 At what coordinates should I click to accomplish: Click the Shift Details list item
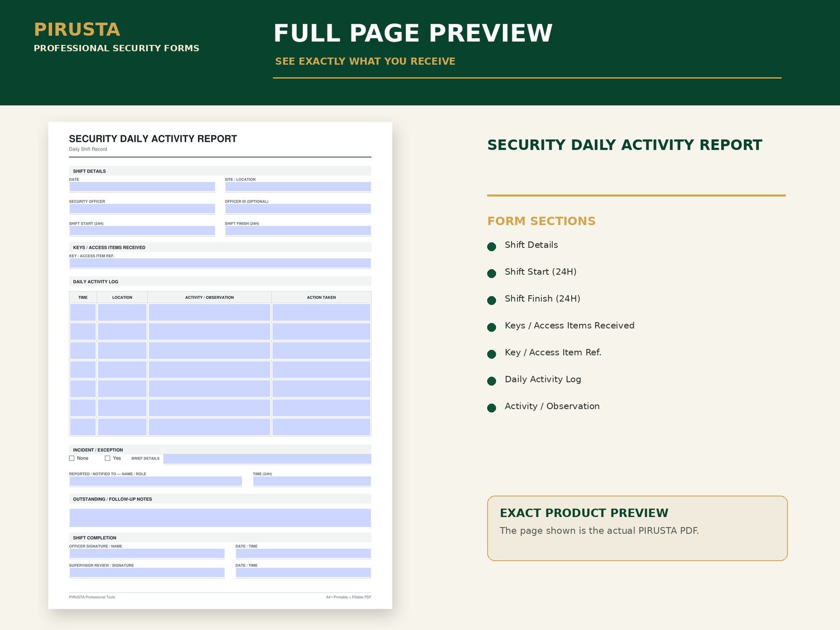pos(531,245)
